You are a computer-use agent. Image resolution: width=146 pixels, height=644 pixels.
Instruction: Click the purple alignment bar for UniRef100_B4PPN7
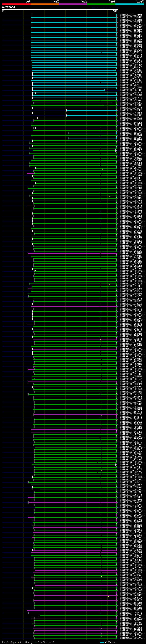(73, 254)
